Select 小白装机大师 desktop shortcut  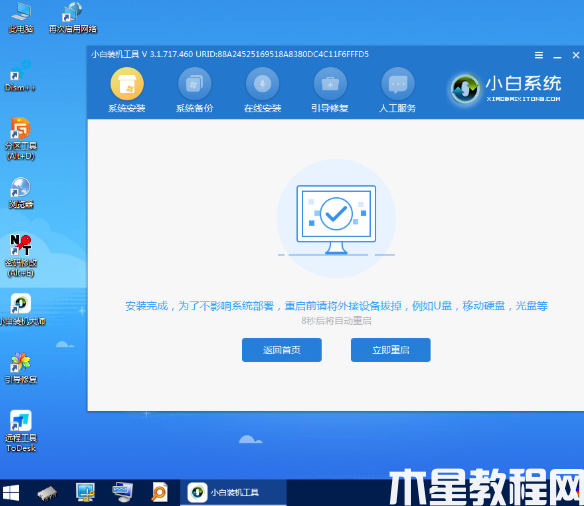click(x=21, y=310)
